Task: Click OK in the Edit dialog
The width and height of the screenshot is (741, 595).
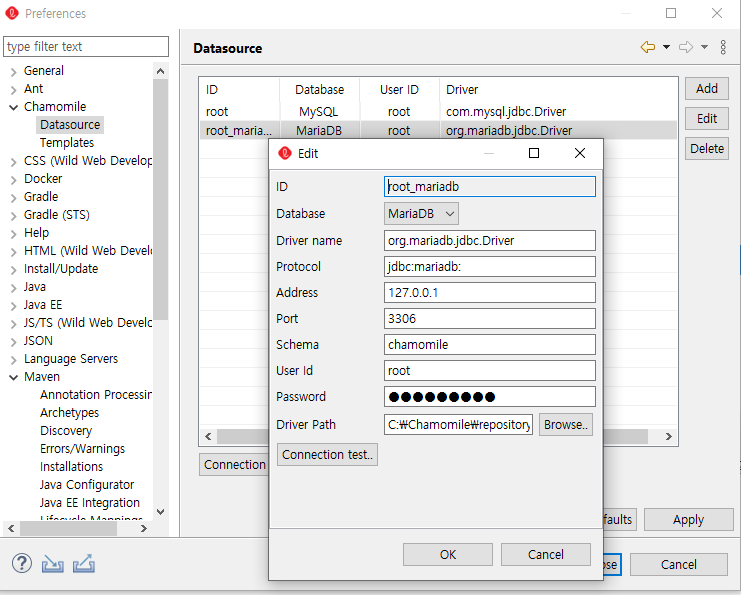Action: pyautogui.click(x=448, y=555)
